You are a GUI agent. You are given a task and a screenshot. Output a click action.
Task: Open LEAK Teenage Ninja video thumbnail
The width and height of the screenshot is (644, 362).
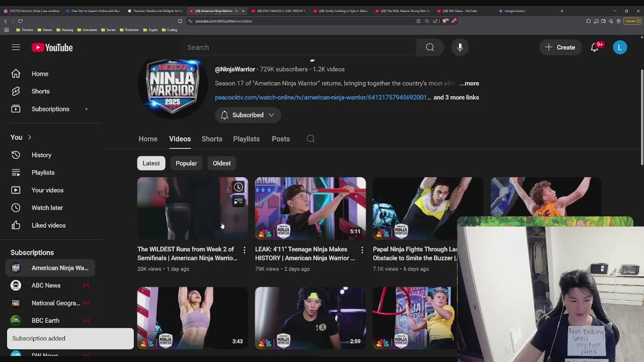click(310, 208)
